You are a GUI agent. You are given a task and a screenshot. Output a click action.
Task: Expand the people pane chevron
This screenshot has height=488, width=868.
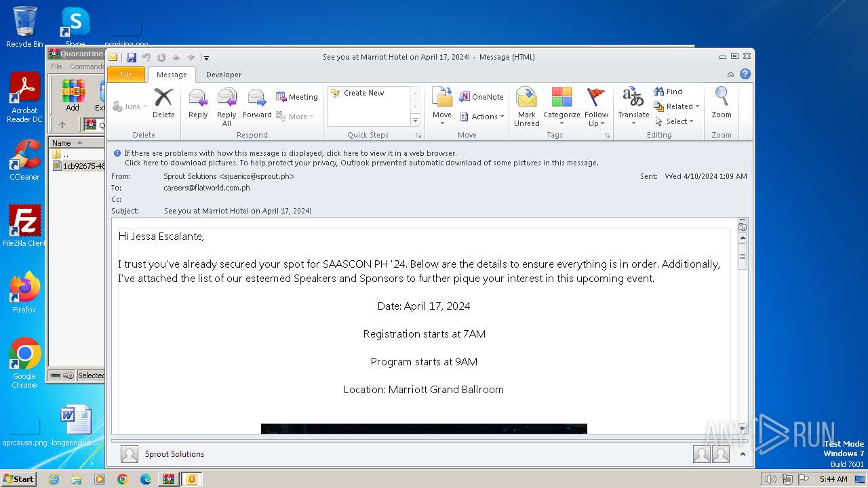click(743, 454)
